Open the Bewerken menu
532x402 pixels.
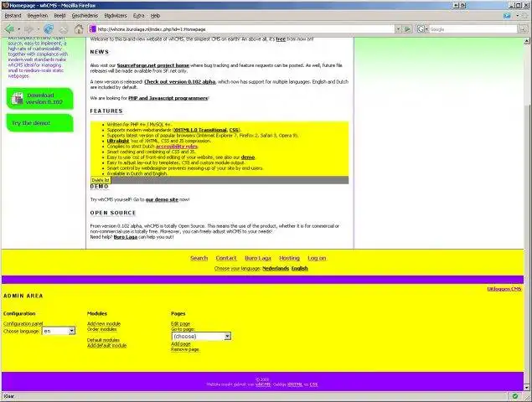pyautogui.click(x=38, y=16)
